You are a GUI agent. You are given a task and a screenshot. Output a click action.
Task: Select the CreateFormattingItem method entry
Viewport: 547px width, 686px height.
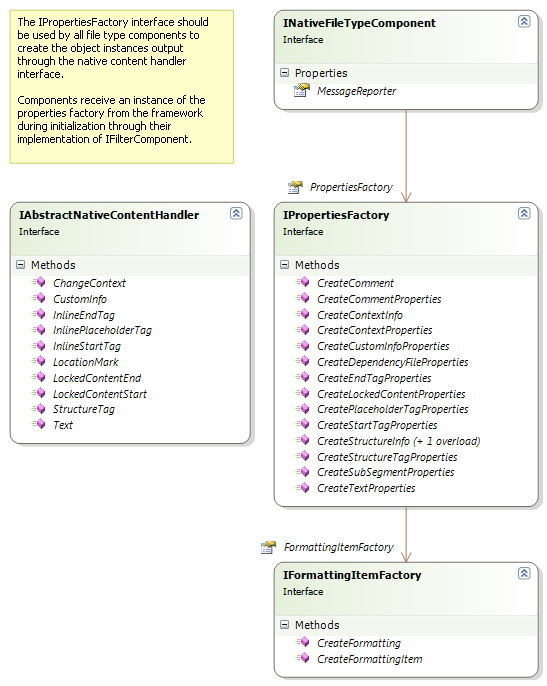(x=369, y=659)
